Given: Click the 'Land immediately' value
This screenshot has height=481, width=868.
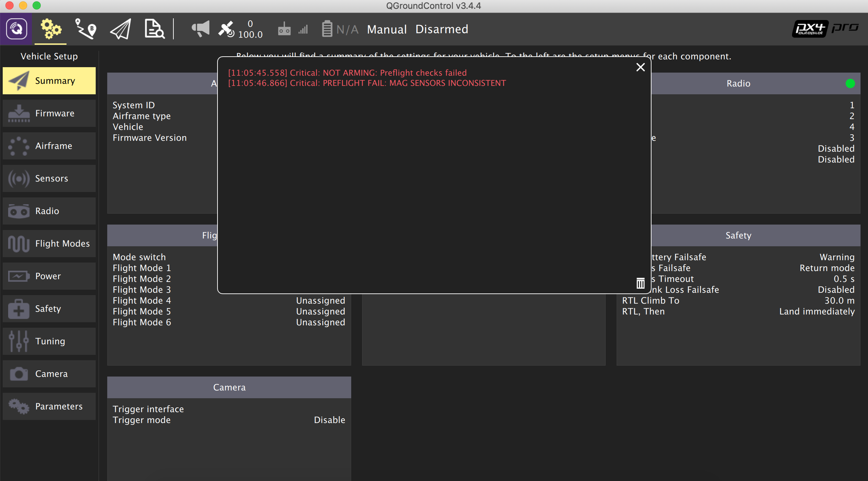Looking at the screenshot, I should pyautogui.click(x=817, y=311).
